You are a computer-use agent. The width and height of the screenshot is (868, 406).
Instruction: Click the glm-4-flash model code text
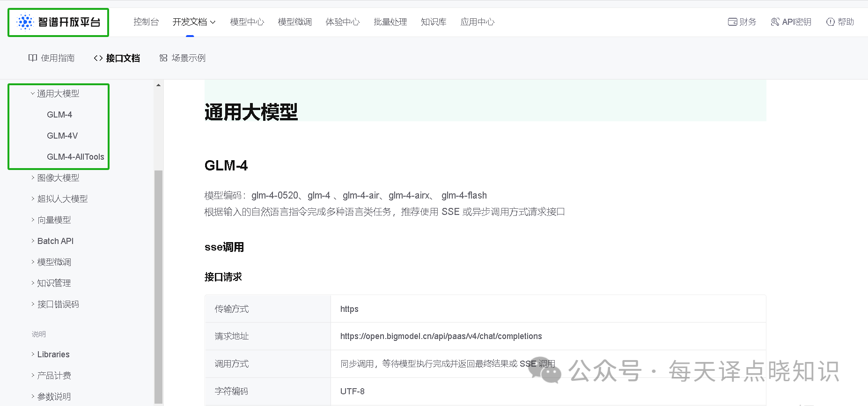point(464,196)
